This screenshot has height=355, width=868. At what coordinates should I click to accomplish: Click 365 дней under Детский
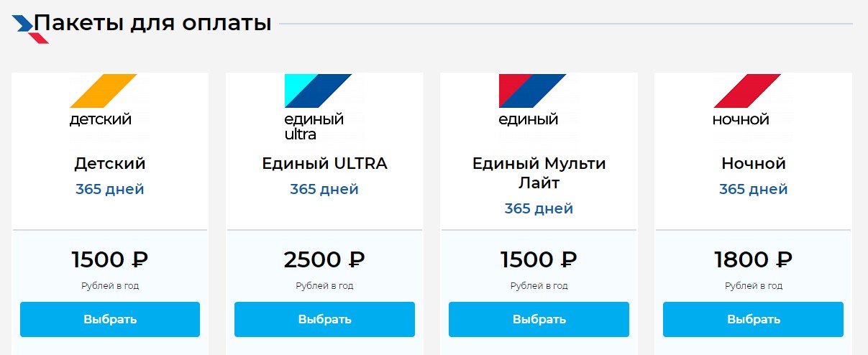click(110, 190)
